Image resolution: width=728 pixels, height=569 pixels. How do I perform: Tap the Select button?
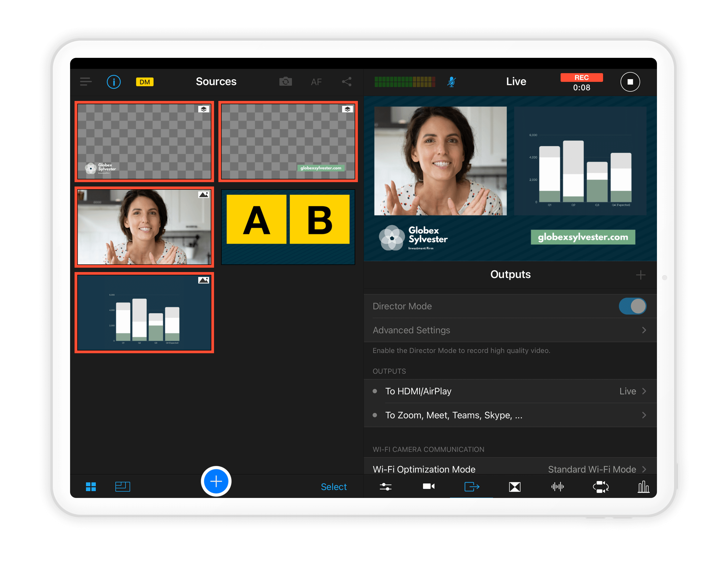[333, 487]
